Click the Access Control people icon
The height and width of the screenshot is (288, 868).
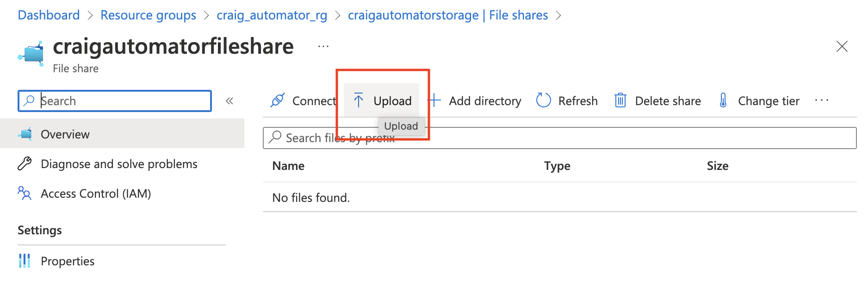pos(25,193)
